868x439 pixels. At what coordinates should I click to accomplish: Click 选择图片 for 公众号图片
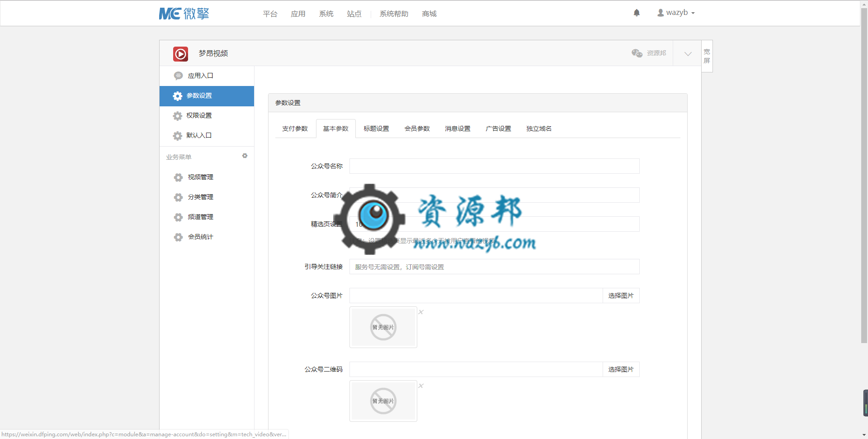coord(621,296)
